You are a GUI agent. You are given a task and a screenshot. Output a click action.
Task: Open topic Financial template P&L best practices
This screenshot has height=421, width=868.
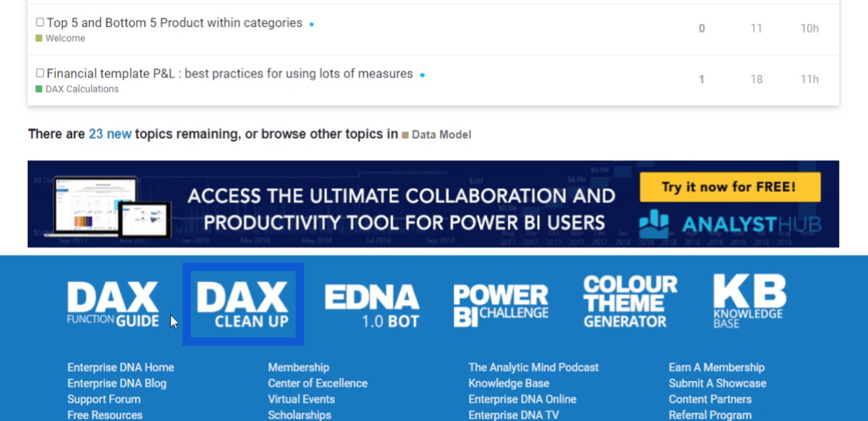(230, 73)
